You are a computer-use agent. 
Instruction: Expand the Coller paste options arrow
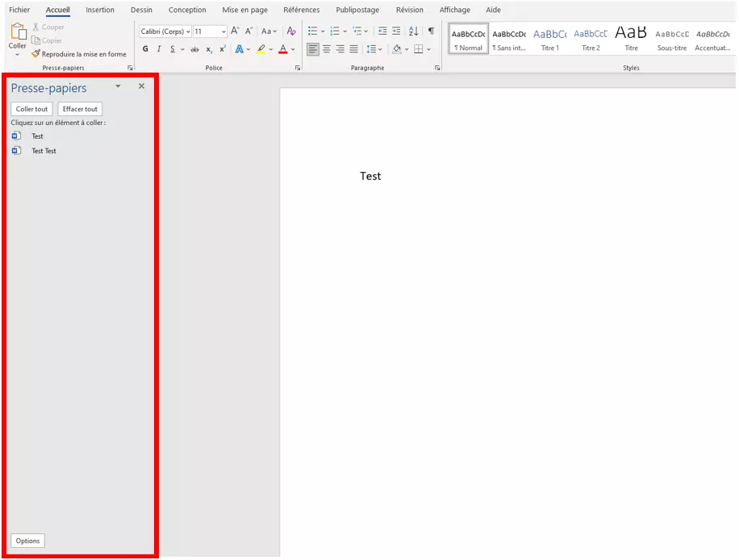pos(18,55)
